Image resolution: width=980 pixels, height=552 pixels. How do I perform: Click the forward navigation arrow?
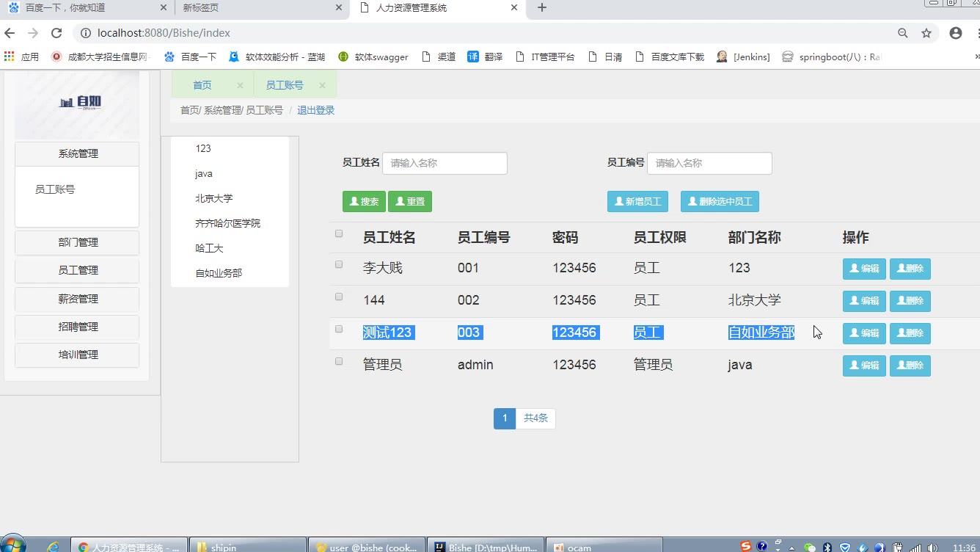(x=33, y=33)
